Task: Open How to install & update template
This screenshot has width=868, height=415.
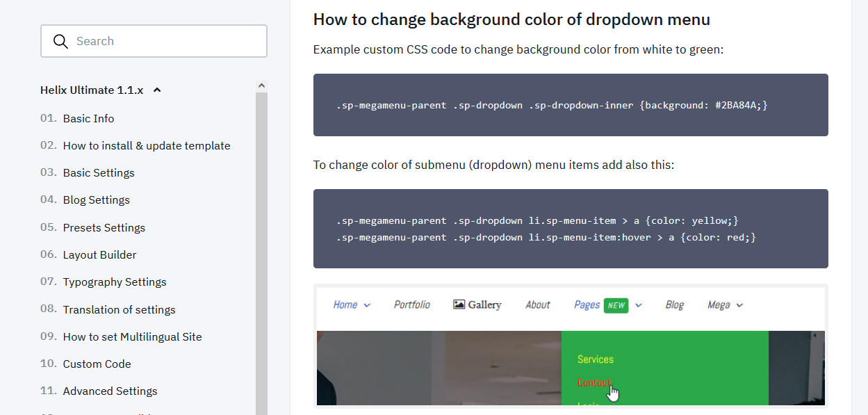Action: click(x=147, y=146)
